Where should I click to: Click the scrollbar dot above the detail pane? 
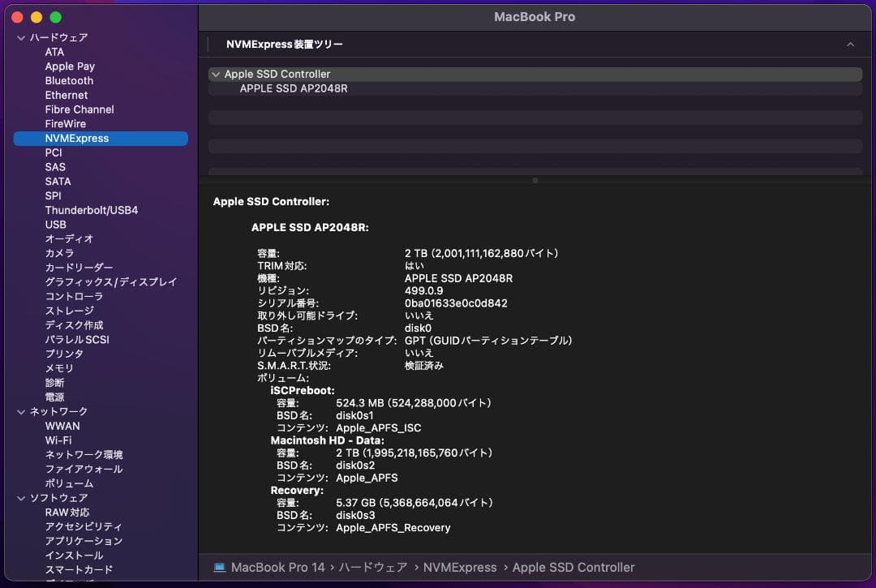[534, 182]
